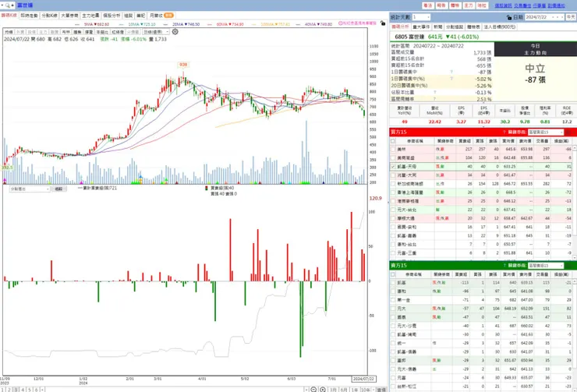Open chart settings gear icon
The height and width of the screenshot is (392, 577).
[175, 32]
